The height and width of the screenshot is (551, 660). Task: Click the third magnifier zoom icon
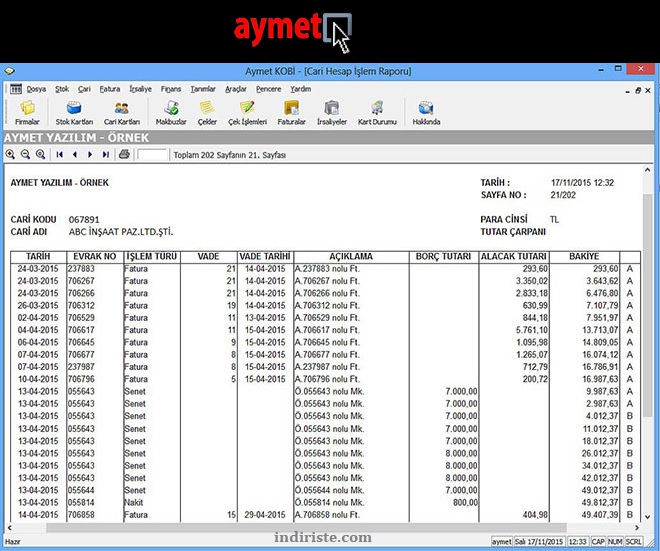pos(40,154)
